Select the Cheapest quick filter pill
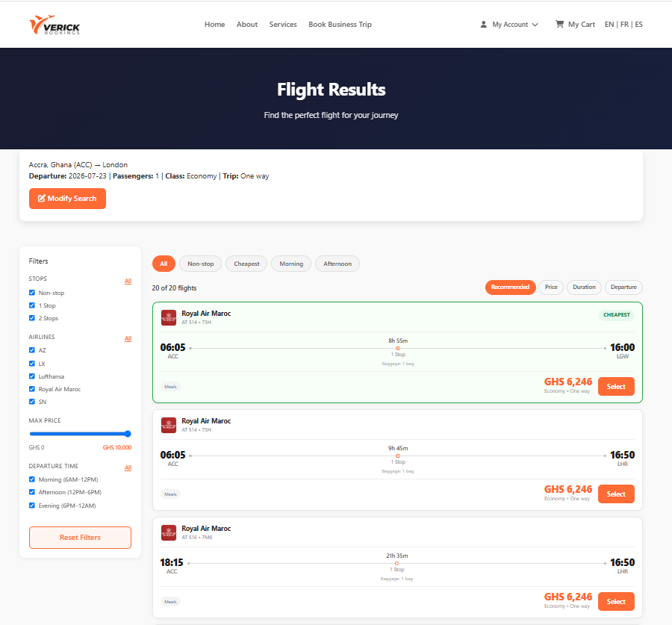Image resolution: width=672 pixels, height=625 pixels. [x=246, y=264]
